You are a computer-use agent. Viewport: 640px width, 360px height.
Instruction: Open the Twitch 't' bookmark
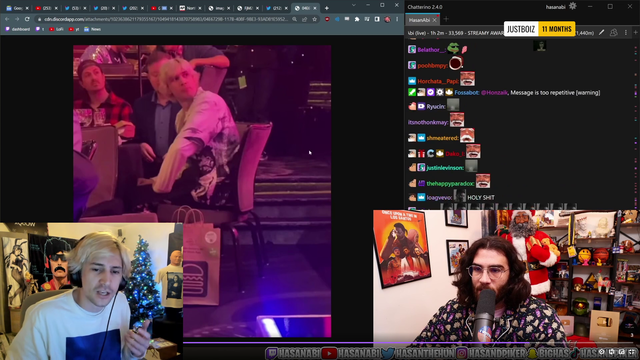coord(40,29)
